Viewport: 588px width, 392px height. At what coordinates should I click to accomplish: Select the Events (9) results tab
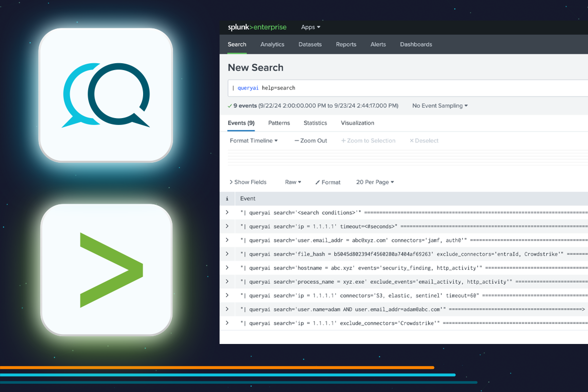[241, 123]
